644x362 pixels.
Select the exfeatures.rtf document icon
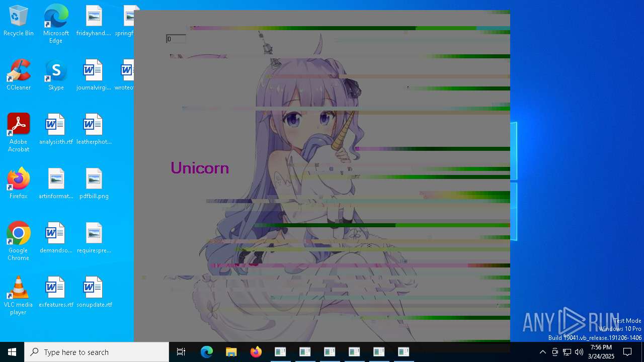click(x=56, y=293)
